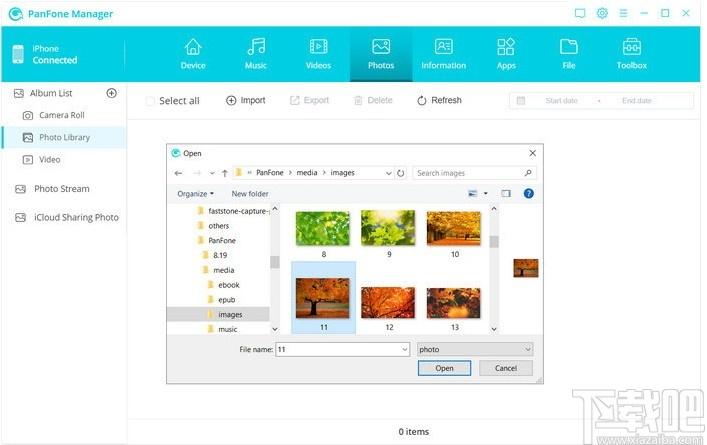Open the Apps section
Image resolution: width=707 pixels, height=445 pixels.
pyautogui.click(x=506, y=54)
